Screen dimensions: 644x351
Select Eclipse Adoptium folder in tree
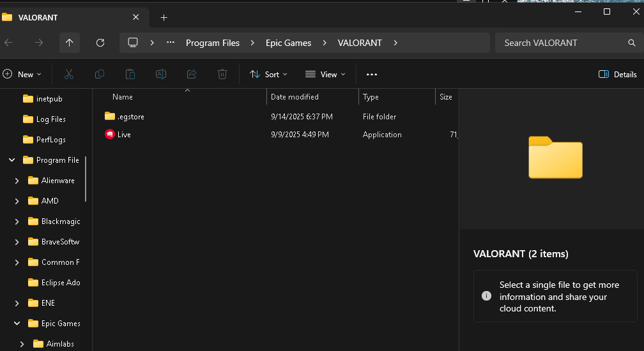point(61,283)
